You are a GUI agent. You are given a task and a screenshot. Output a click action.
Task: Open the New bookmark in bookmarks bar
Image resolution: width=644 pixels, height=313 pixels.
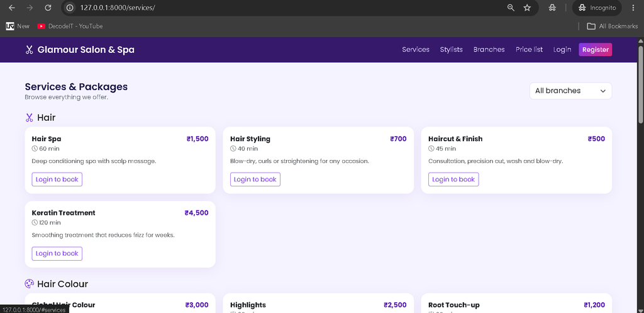click(x=18, y=26)
